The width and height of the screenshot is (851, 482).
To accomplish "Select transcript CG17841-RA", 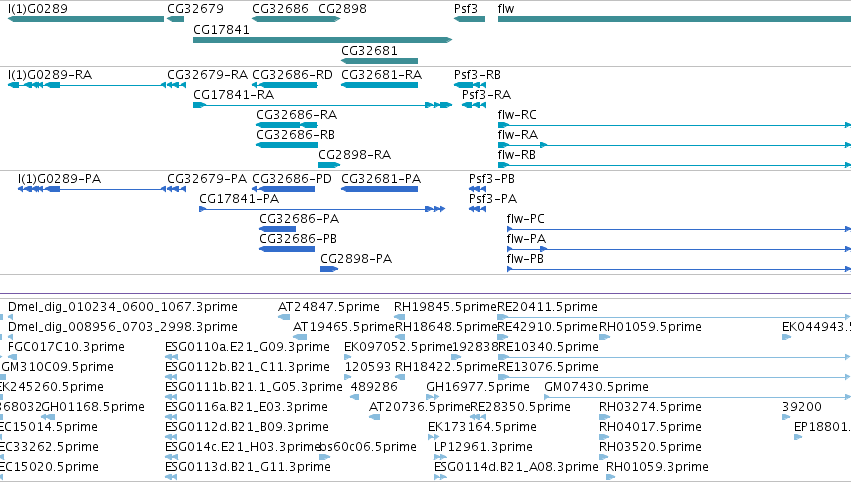I will click(x=322, y=105).
